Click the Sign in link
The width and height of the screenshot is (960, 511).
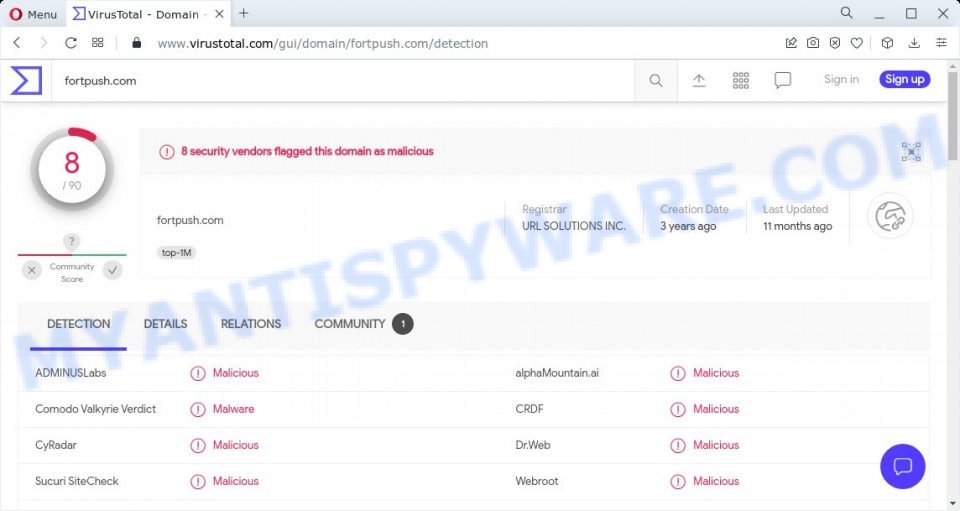[x=841, y=80]
